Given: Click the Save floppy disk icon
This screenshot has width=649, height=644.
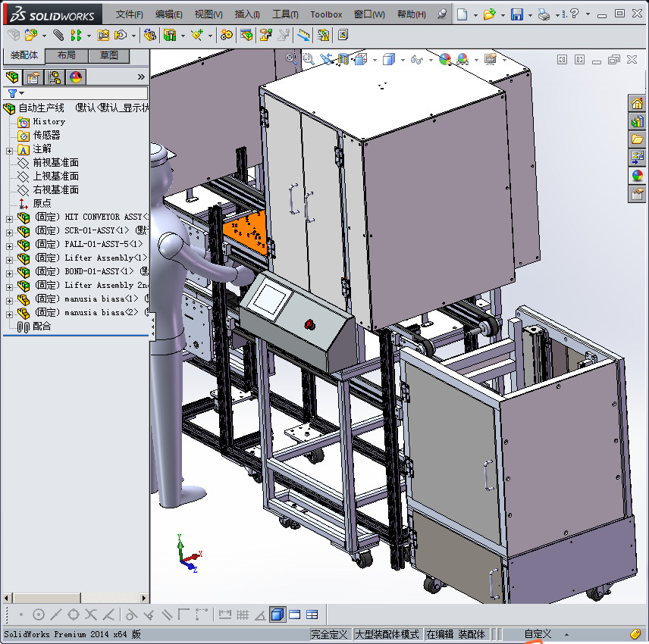Looking at the screenshot, I should (516, 14).
